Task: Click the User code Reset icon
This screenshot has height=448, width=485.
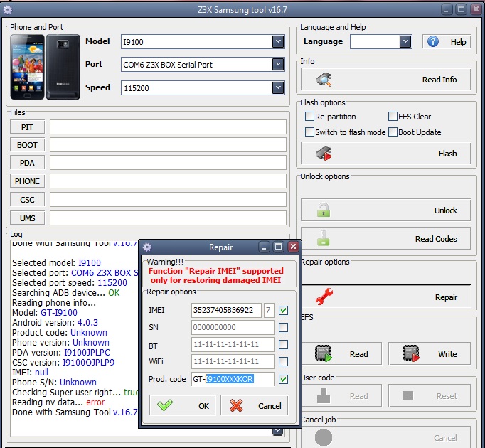Action: (407, 395)
